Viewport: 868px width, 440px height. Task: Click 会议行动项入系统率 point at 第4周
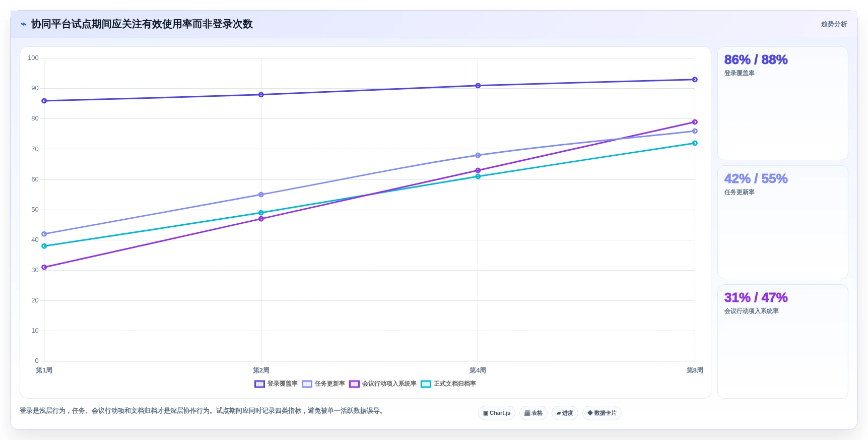pyautogui.click(x=478, y=170)
